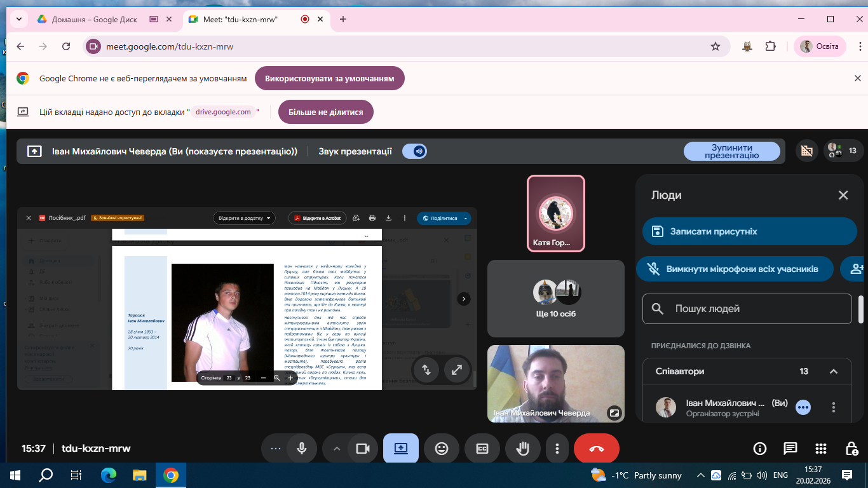The width and height of the screenshot is (868, 488).
Task: Mute the microphone in call bar
Action: click(302, 449)
